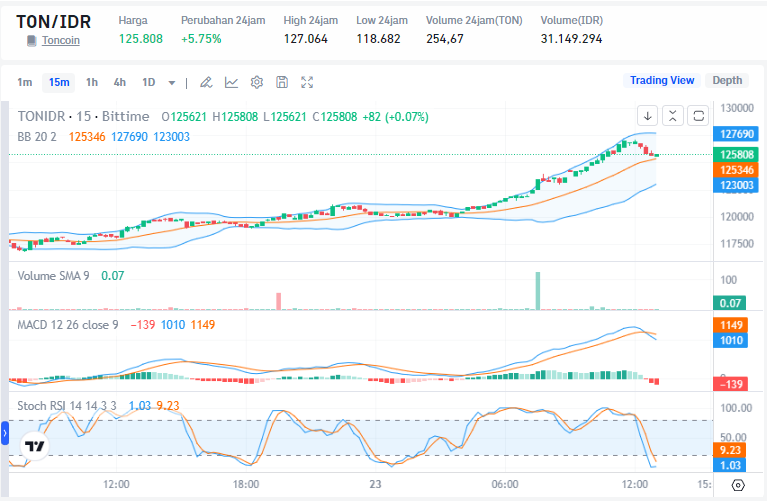
Task: Click the 130000 price scale label
Action: 737,108
